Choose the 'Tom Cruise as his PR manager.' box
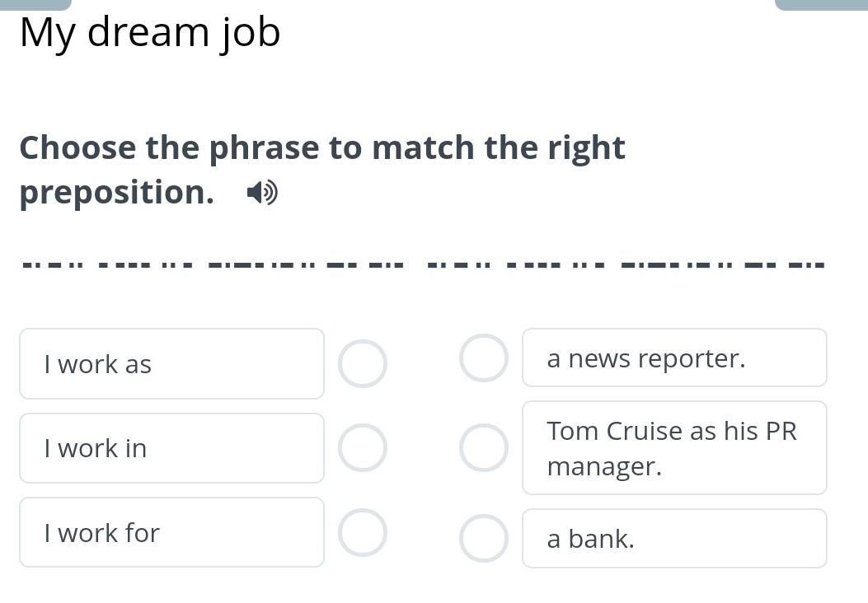 tap(674, 448)
